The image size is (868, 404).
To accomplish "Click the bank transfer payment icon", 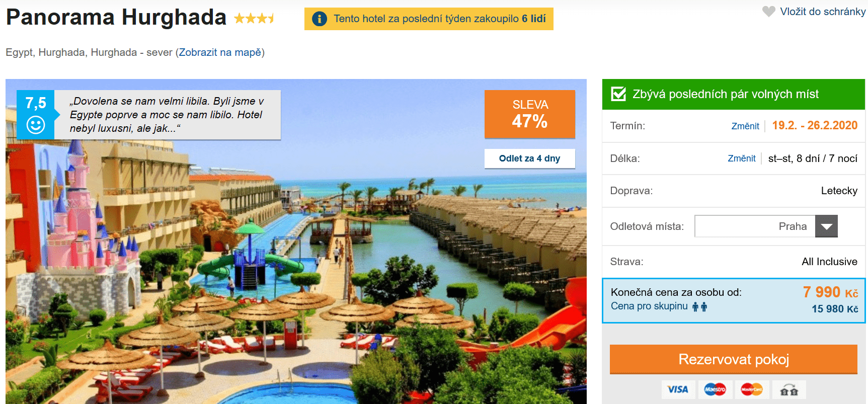I will pos(789,389).
